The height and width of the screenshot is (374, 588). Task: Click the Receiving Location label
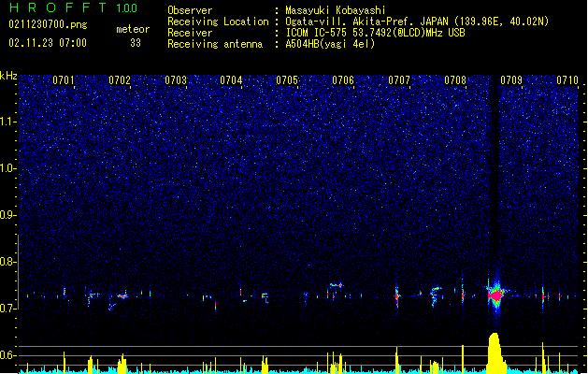point(218,22)
